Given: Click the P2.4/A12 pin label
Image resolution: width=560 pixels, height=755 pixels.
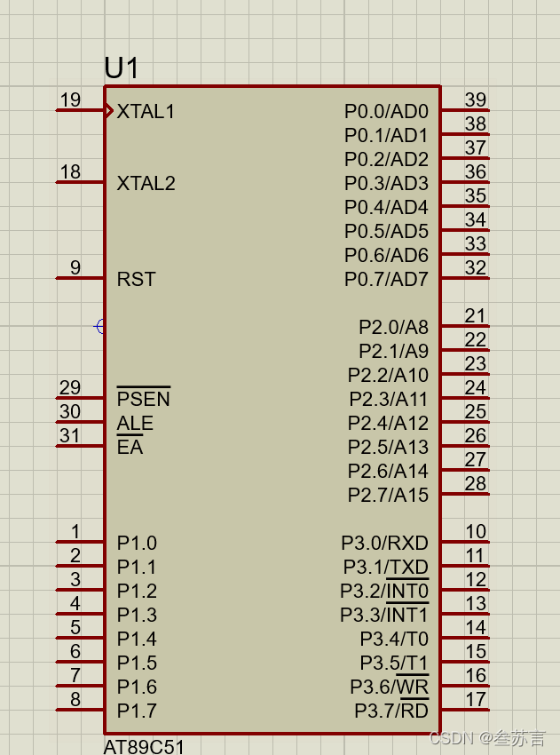Looking at the screenshot, I should (x=388, y=423).
